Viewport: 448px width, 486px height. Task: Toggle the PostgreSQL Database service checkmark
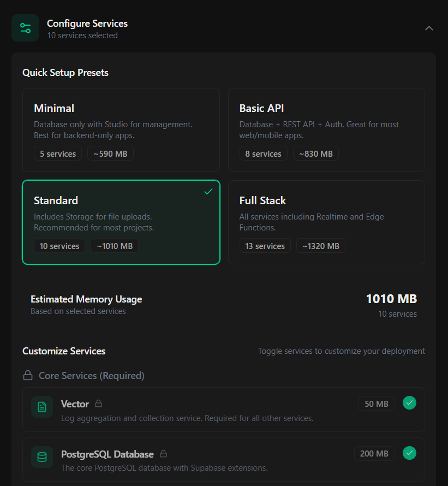click(x=409, y=453)
